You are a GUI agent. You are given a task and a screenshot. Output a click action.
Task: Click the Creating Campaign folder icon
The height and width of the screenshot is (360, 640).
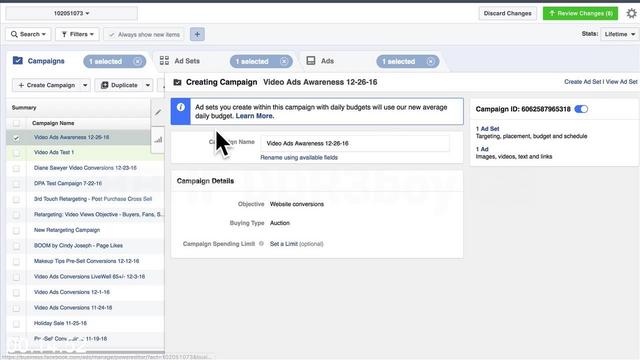[177, 82]
